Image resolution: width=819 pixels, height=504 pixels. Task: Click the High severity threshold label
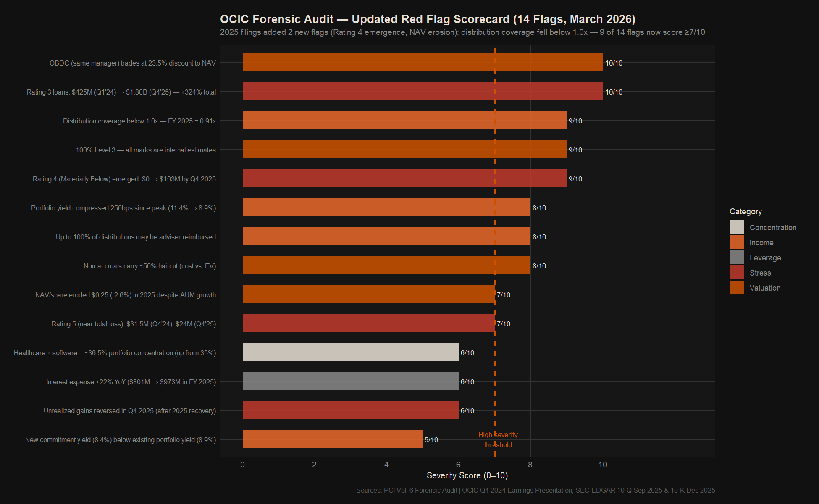pos(498,440)
